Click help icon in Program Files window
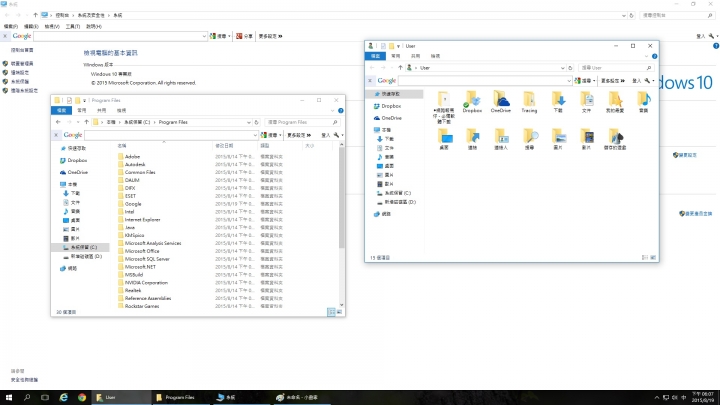 point(341,111)
